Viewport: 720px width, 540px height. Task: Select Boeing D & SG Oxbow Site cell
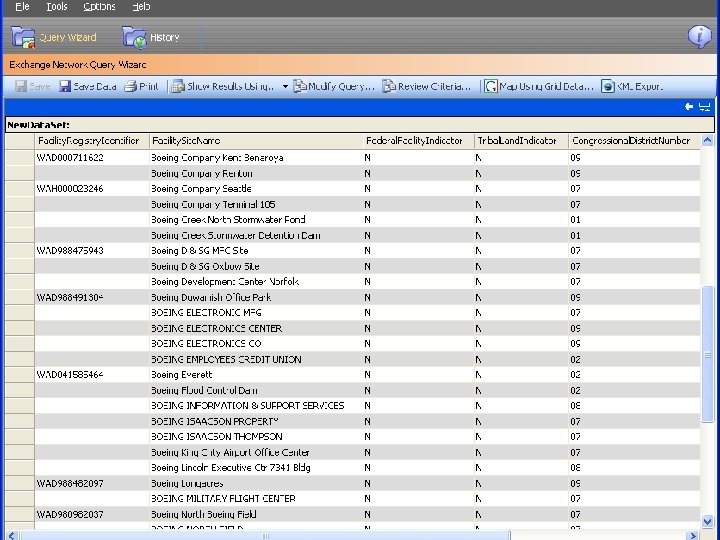coord(256,266)
